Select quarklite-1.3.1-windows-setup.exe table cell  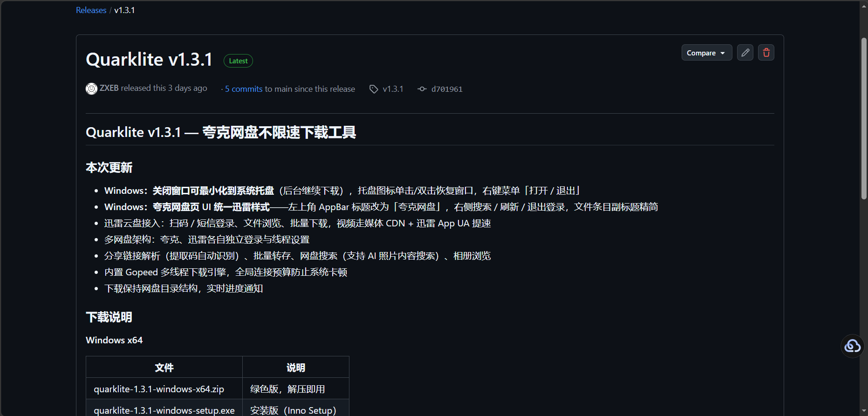click(x=164, y=408)
